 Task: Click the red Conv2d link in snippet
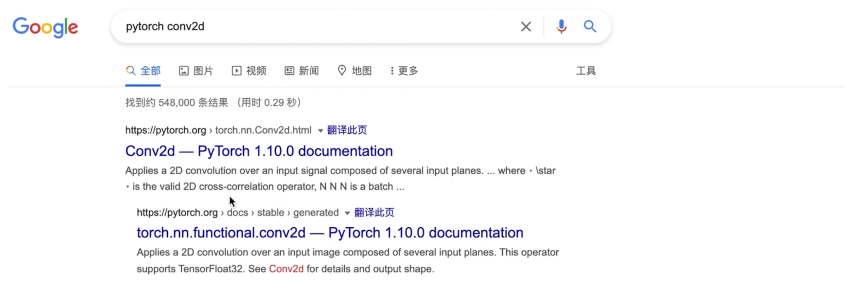pos(286,269)
